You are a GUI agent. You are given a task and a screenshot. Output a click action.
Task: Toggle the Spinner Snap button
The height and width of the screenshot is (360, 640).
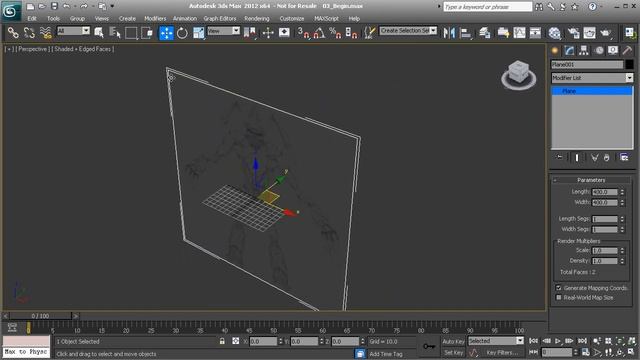click(x=351, y=32)
